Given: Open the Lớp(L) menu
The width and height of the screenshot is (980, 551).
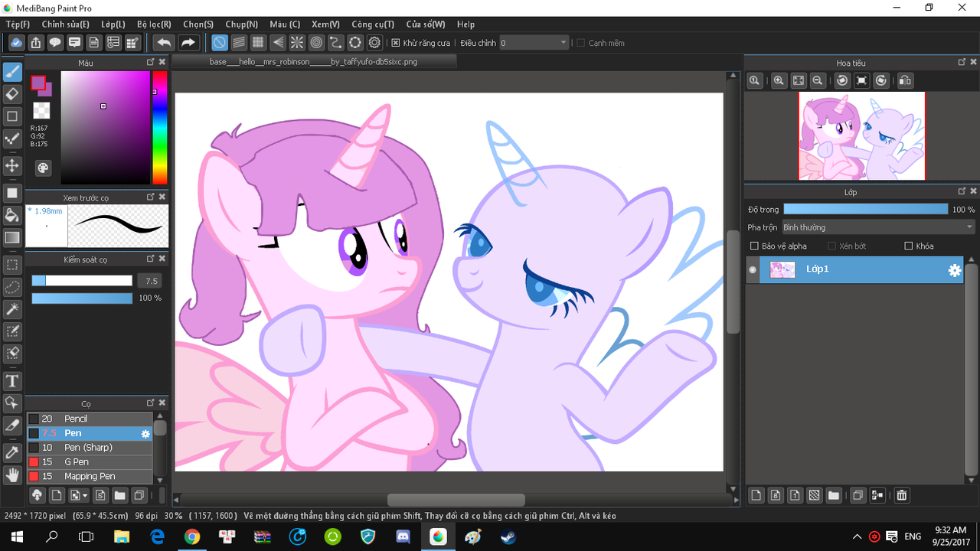Looking at the screenshot, I should coord(113,24).
